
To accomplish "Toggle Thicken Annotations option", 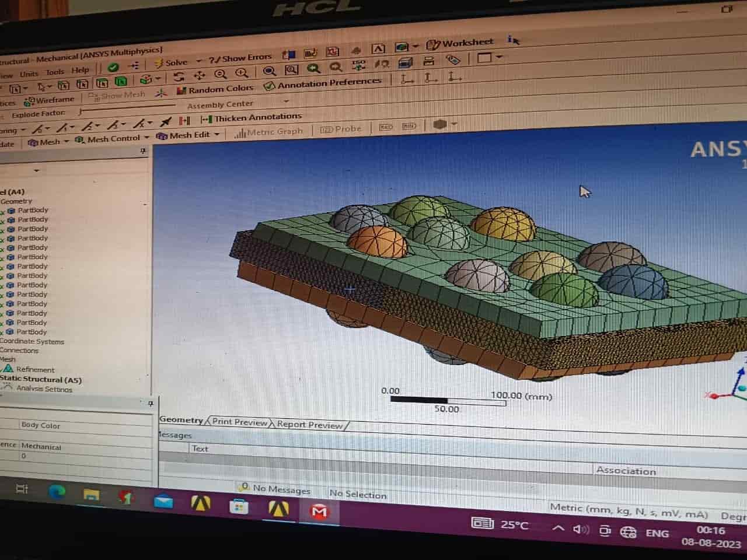I will coord(252,118).
